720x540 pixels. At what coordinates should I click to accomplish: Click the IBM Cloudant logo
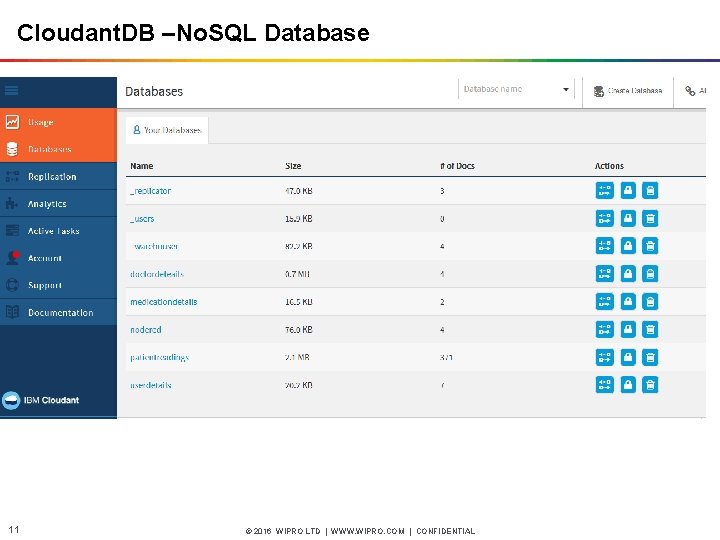[x=40, y=400]
